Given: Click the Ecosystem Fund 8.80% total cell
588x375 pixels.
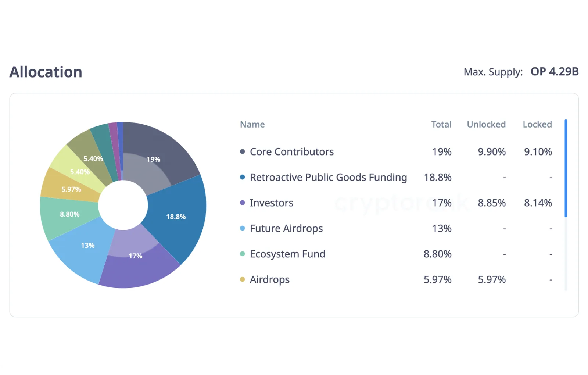Looking at the screenshot, I should (x=438, y=254).
